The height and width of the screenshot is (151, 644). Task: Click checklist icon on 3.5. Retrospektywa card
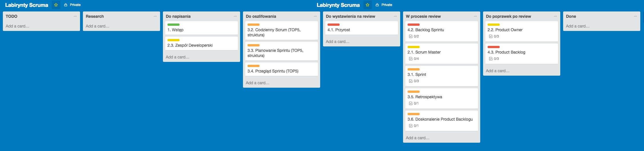point(411,103)
